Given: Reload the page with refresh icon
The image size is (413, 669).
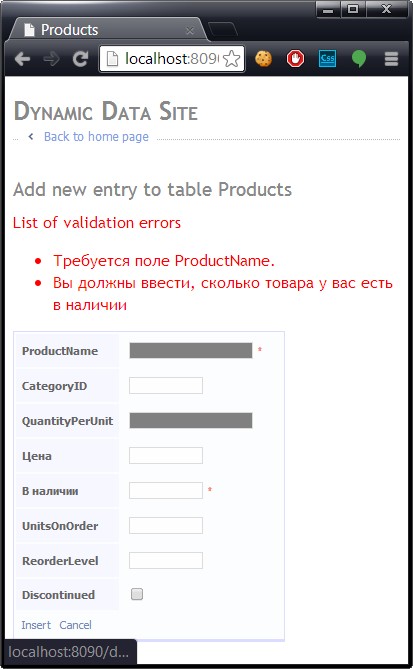Looking at the screenshot, I should [x=80, y=59].
